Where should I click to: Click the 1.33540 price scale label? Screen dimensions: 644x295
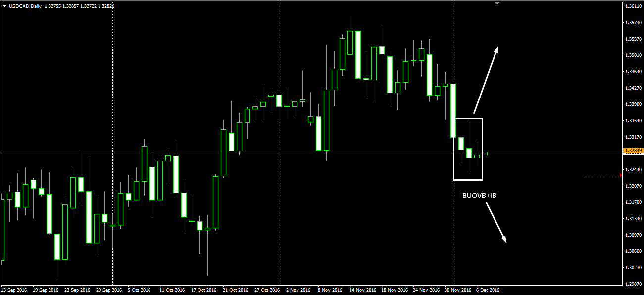pos(633,121)
